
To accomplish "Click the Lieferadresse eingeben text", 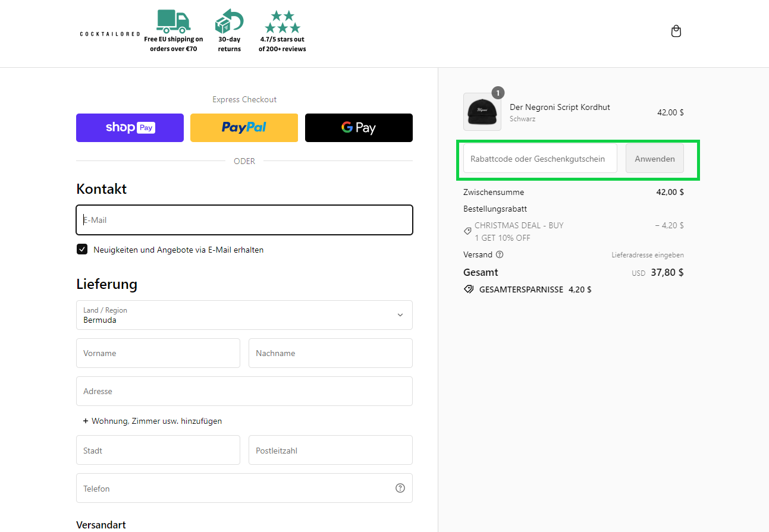I will 648,255.
